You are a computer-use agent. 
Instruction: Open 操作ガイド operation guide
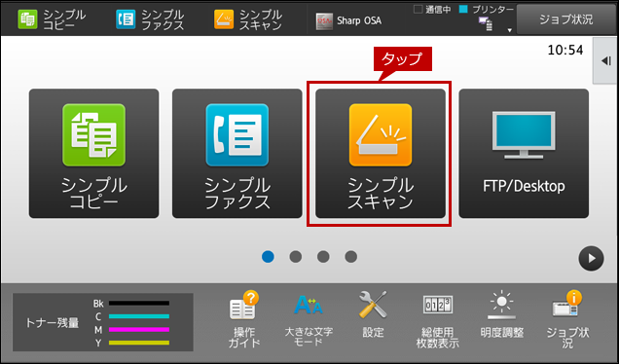tap(244, 319)
